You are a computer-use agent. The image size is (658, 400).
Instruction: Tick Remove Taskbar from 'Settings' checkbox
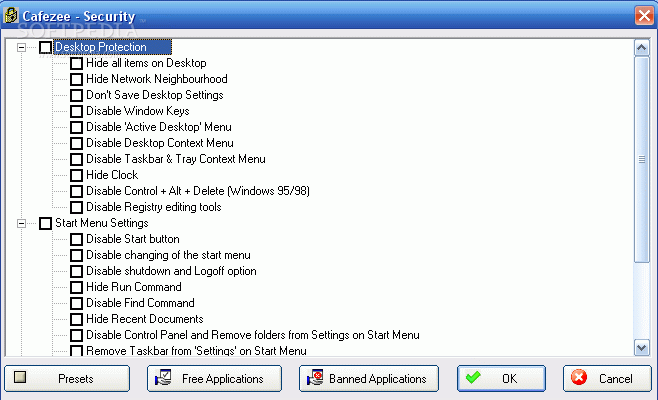click(x=76, y=350)
